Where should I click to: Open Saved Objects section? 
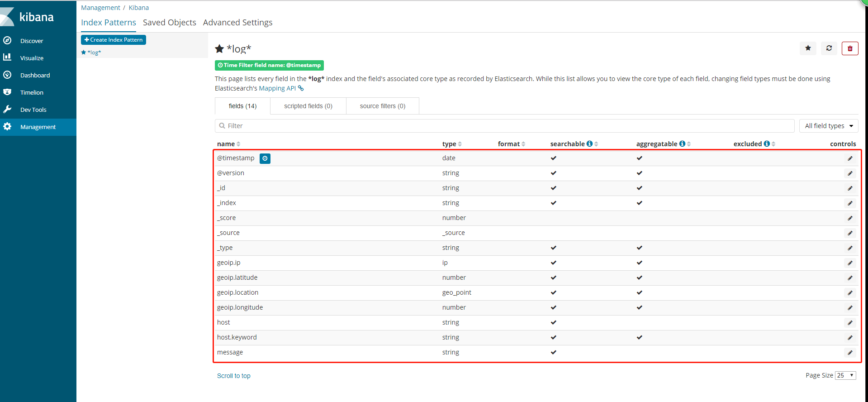tap(170, 23)
